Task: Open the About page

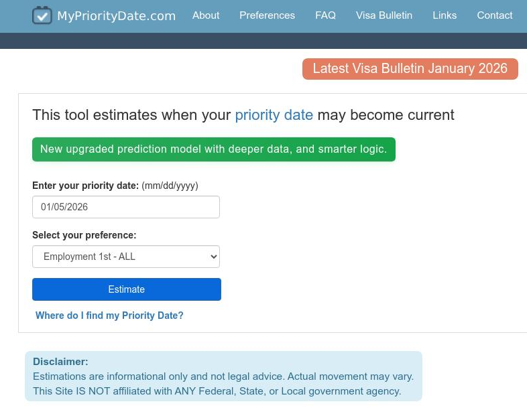Action: click(206, 15)
